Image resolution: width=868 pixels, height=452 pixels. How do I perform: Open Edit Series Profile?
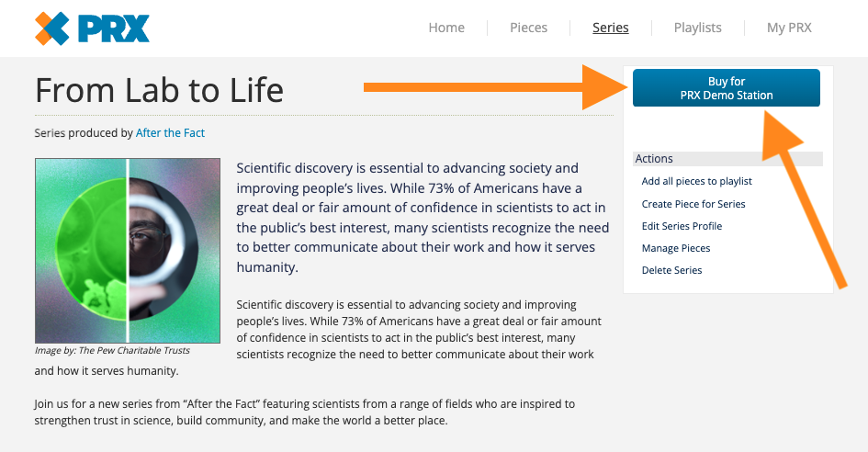[x=682, y=226]
